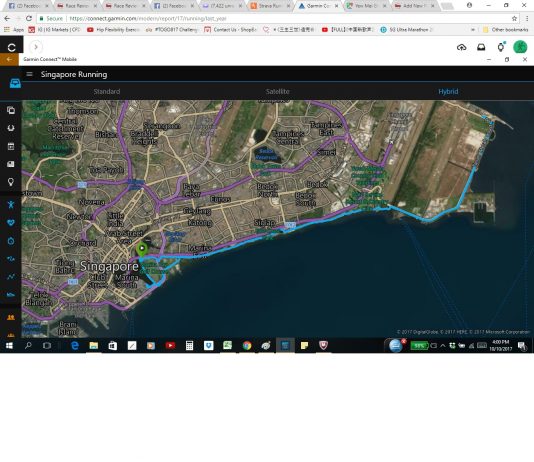The width and height of the screenshot is (534, 462).
Task: Open the watch devices icon
Action: pyautogui.click(x=501, y=47)
